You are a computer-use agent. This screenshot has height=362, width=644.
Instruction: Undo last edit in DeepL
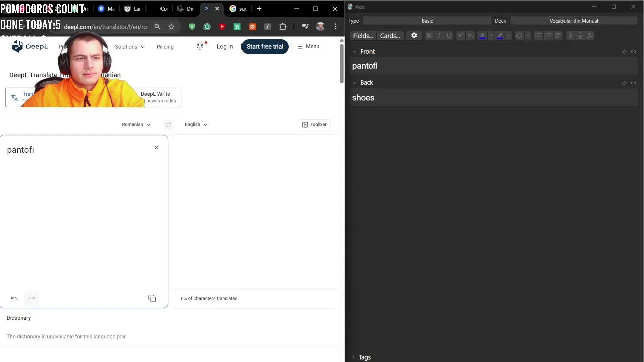14,298
